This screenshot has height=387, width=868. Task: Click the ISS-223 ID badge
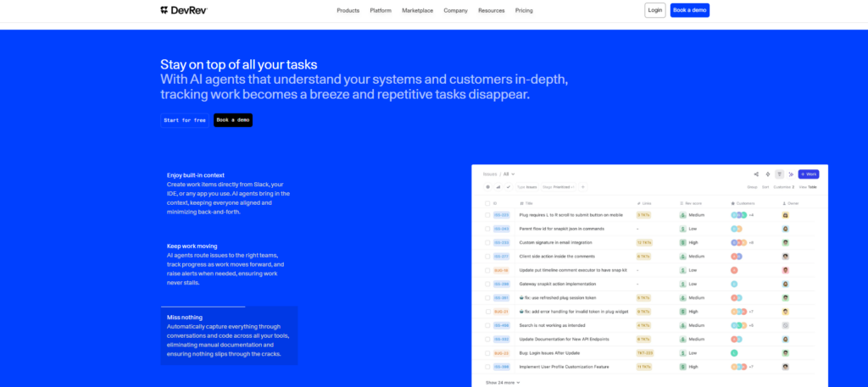502,215
